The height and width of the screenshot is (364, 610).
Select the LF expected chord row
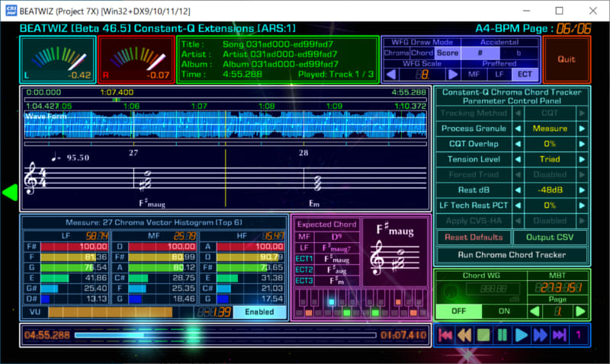tap(327, 247)
